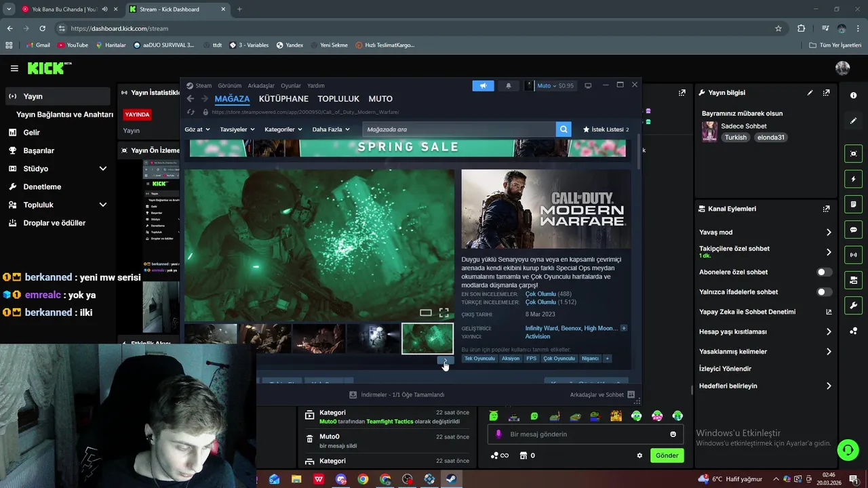The height and width of the screenshot is (488, 868).
Task: Click the lightning bolt icon in Kick right rail
Action: click(x=853, y=180)
